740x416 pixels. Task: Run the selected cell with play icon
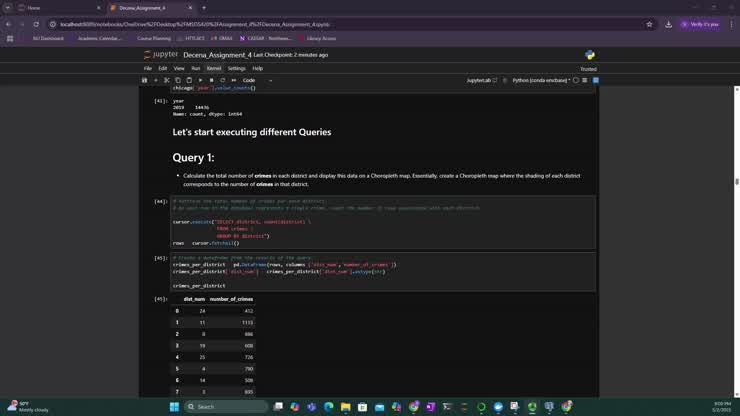point(200,80)
